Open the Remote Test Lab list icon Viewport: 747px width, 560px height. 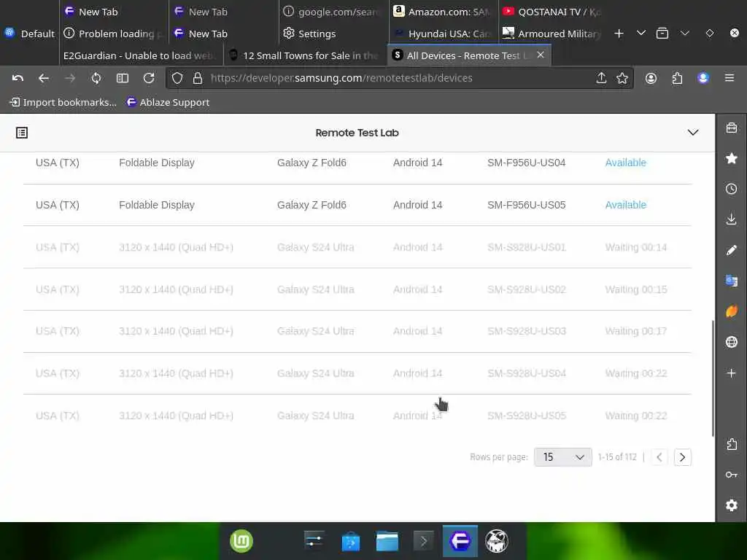click(22, 133)
